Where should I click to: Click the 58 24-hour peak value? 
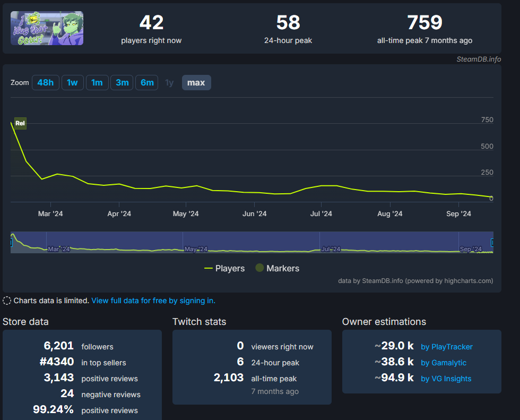(x=288, y=22)
